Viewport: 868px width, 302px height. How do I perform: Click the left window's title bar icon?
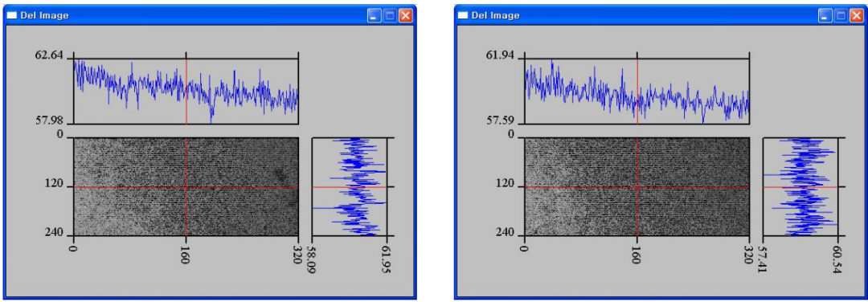[x=11, y=15]
